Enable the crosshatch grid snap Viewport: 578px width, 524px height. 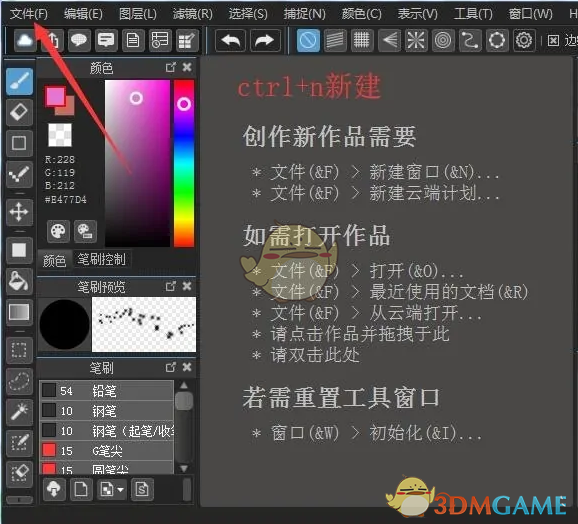coord(362,40)
